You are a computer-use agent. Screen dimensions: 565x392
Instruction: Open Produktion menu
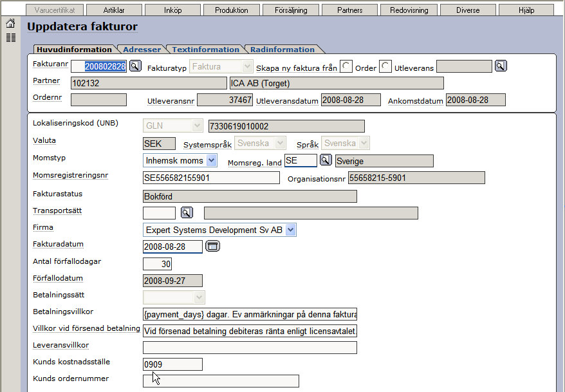(x=231, y=10)
